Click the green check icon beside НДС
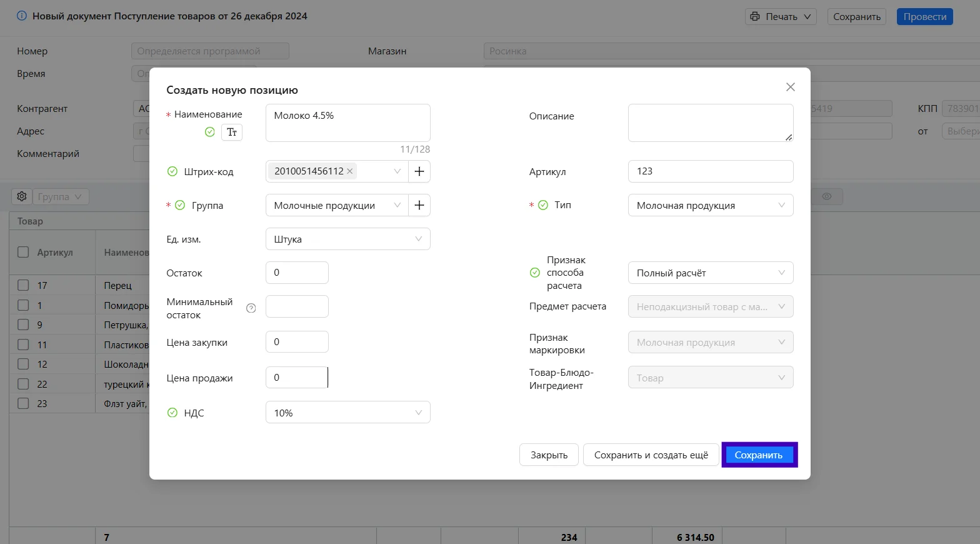The width and height of the screenshot is (980, 544). (x=172, y=413)
